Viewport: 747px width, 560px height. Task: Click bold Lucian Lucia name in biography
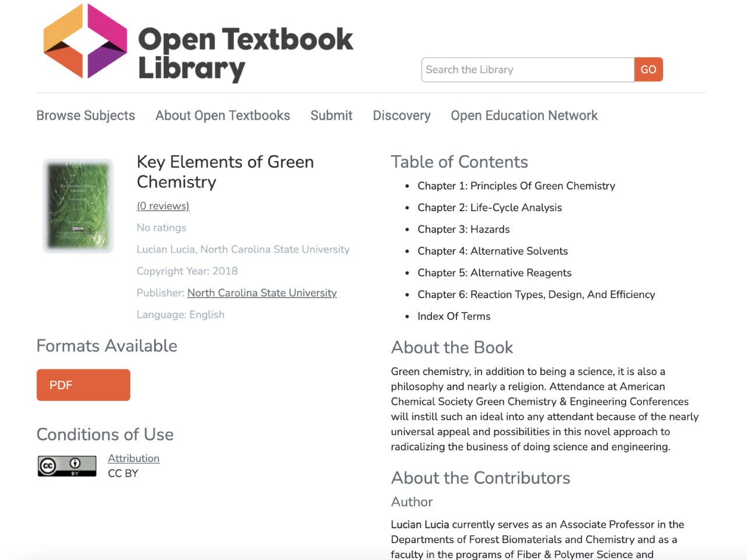point(420,524)
